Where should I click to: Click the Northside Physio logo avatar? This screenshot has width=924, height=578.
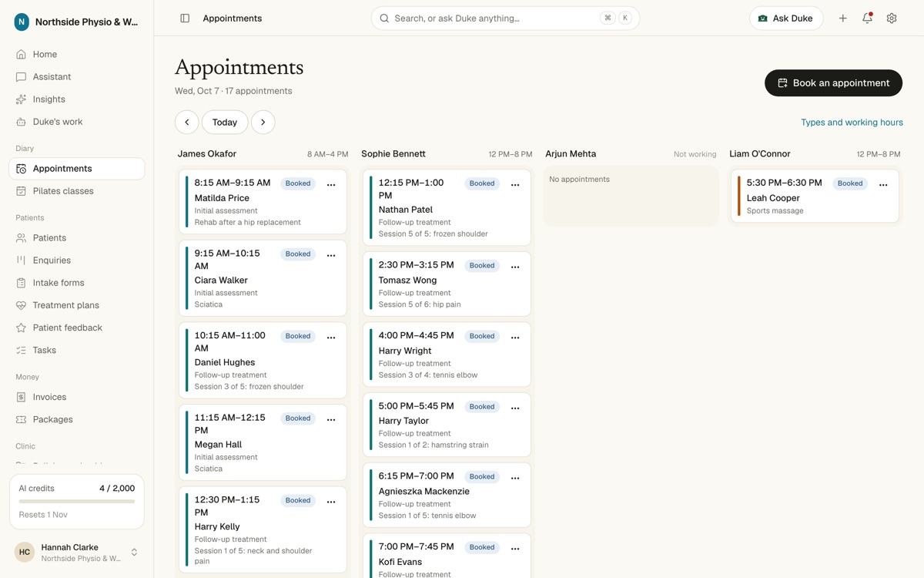pyautogui.click(x=22, y=22)
